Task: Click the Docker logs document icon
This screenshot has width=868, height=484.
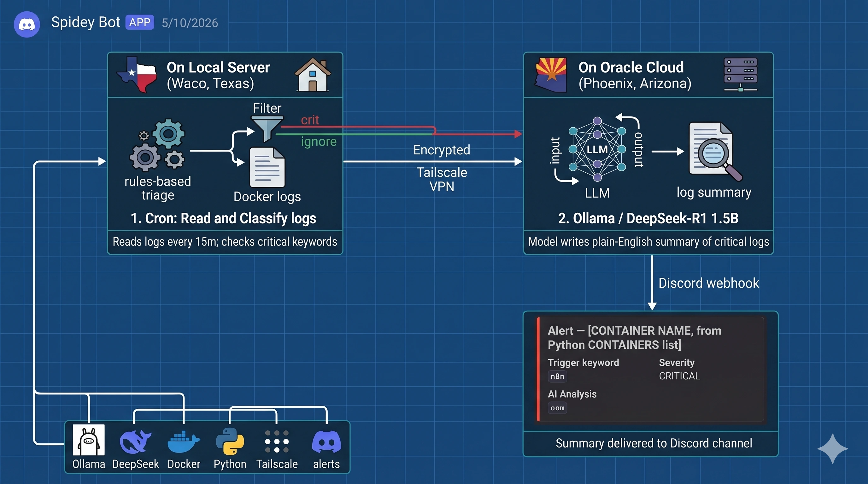Action: pos(267,167)
